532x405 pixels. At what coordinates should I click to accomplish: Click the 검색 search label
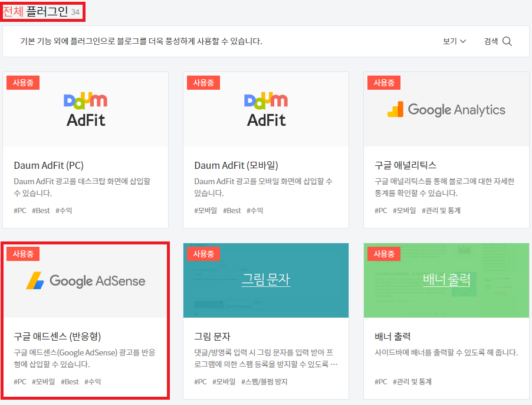point(491,41)
